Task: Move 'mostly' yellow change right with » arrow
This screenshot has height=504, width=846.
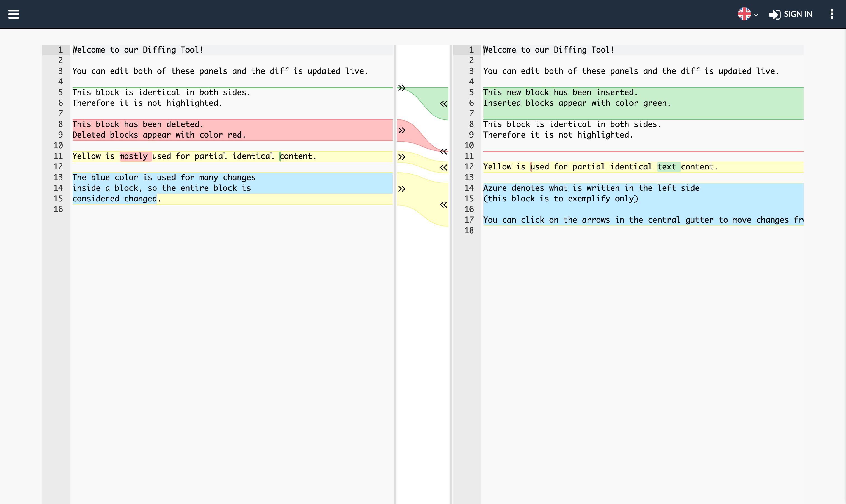Action: point(402,157)
